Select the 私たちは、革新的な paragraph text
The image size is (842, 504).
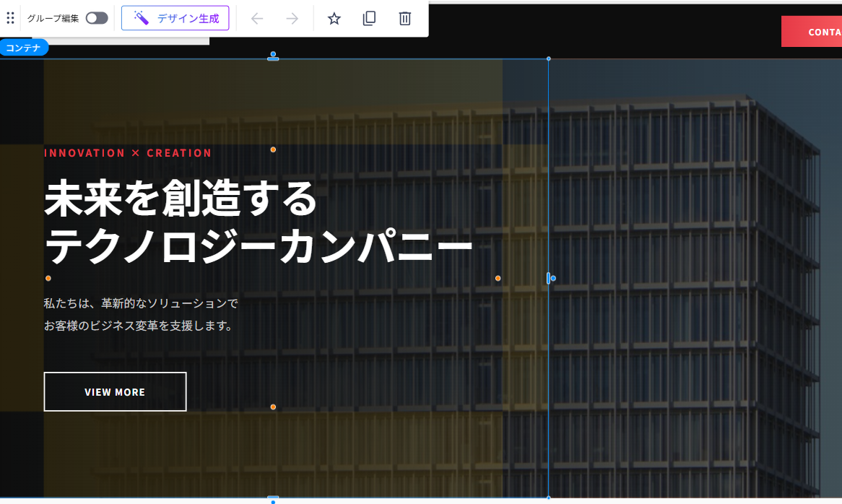point(140,303)
